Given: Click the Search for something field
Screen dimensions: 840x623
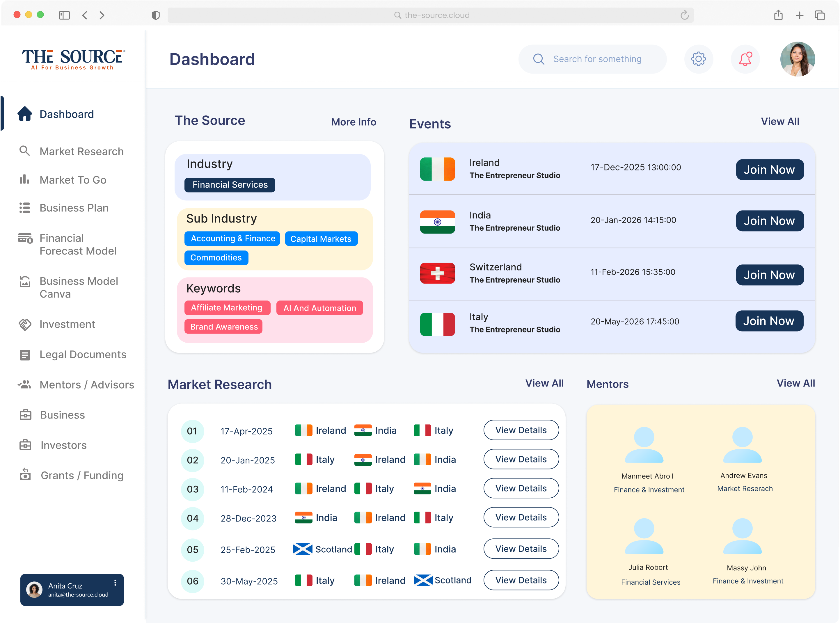Looking at the screenshot, I should coord(597,59).
